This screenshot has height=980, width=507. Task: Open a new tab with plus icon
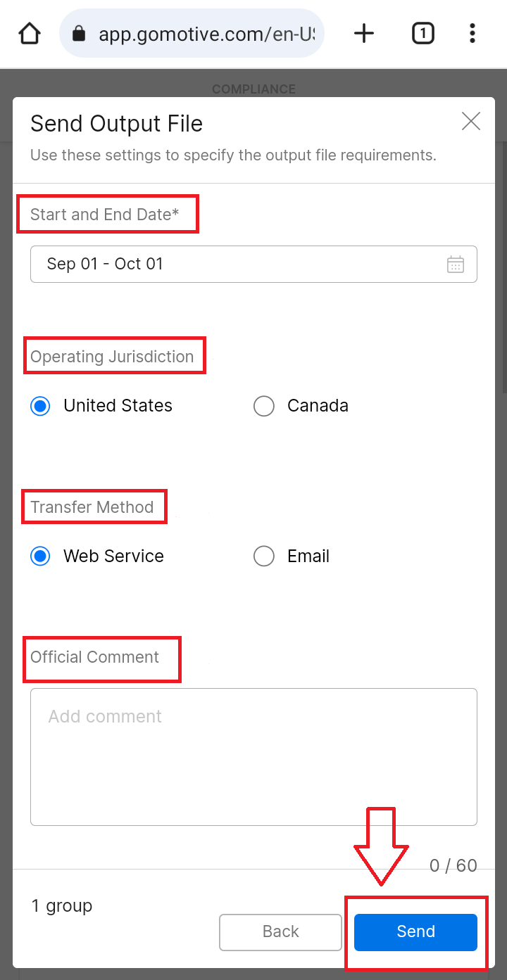pyautogui.click(x=364, y=33)
